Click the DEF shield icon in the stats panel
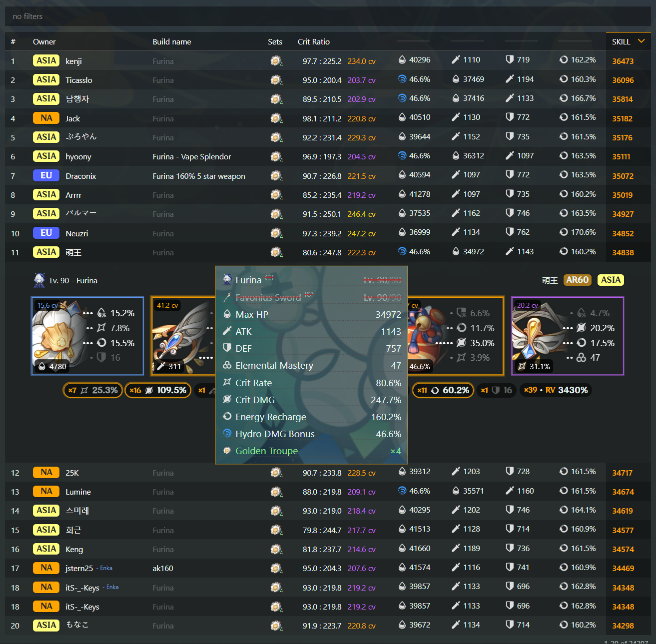656x644 pixels. 227,348
